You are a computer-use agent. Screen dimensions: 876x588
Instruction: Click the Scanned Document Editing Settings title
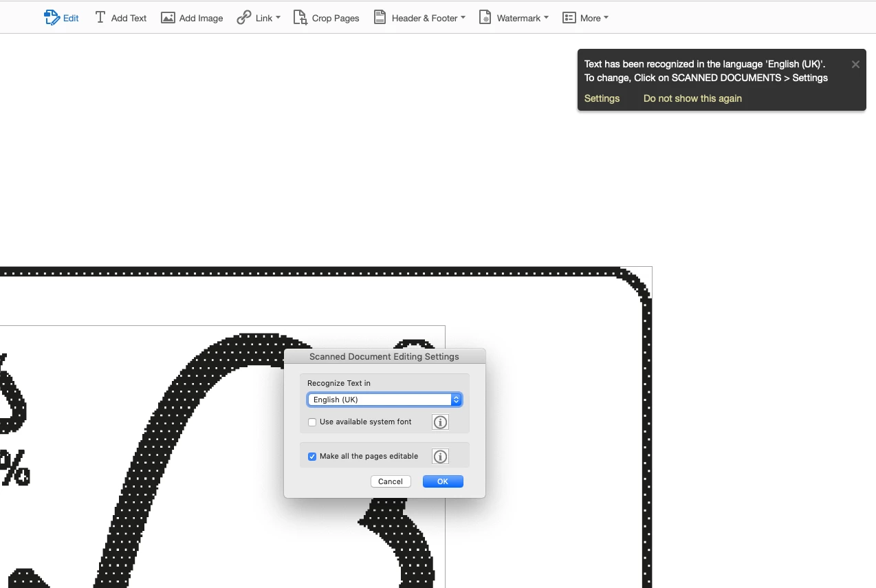[x=384, y=357]
